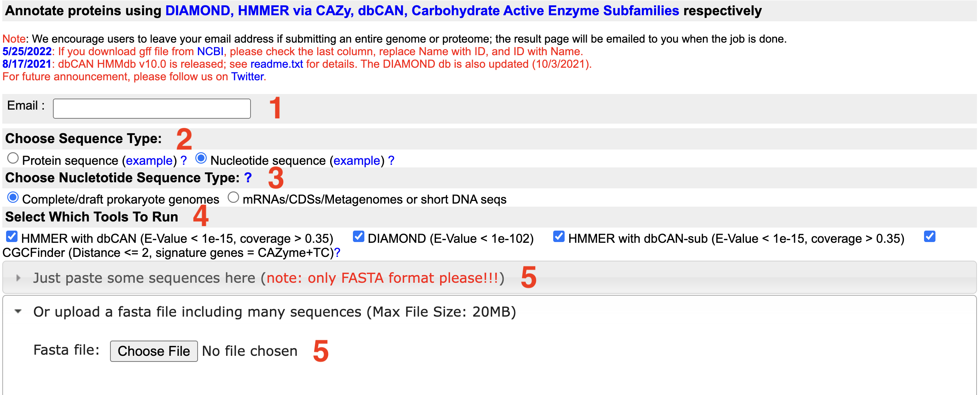Collapse the upload fasta file section
The height and width of the screenshot is (395, 980).
(x=18, y=312)
